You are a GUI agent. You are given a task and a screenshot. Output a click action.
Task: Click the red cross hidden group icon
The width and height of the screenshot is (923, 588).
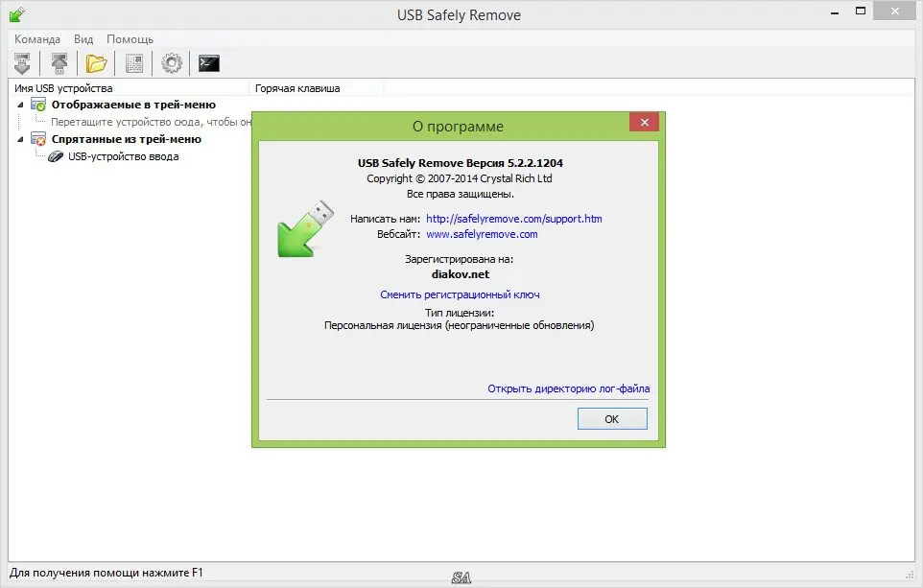coord(38,139)
